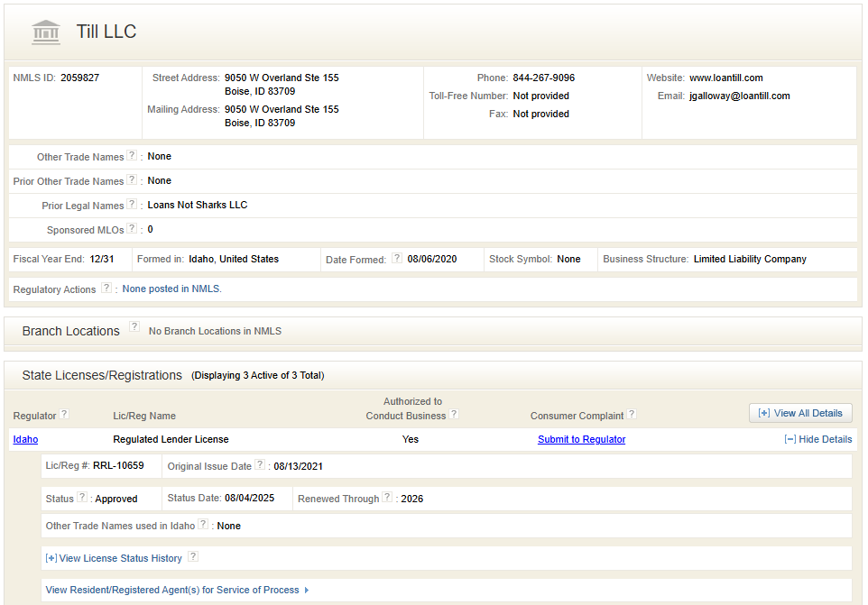Open help icon next to Prior Other Trade Names
The image size is (868, 605).
(132, 179)
